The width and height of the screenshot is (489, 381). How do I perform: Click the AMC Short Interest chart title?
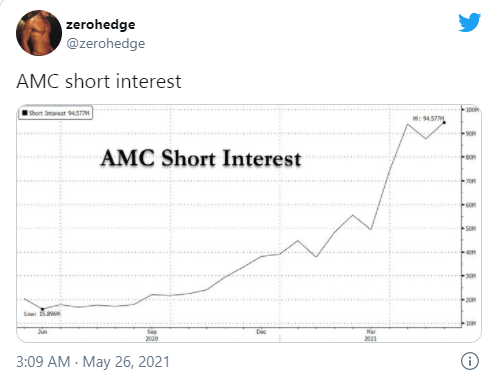pyautogui.click(x=201, y=158)
